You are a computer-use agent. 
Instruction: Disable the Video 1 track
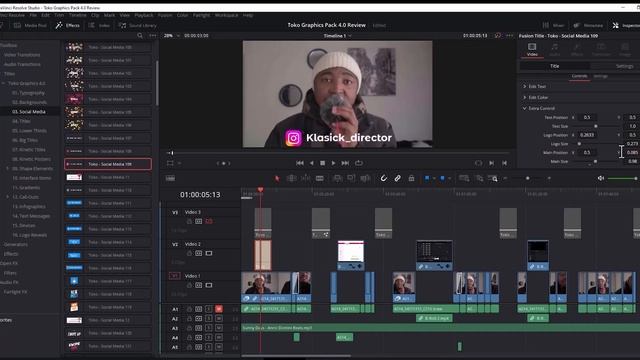[209, 285]
